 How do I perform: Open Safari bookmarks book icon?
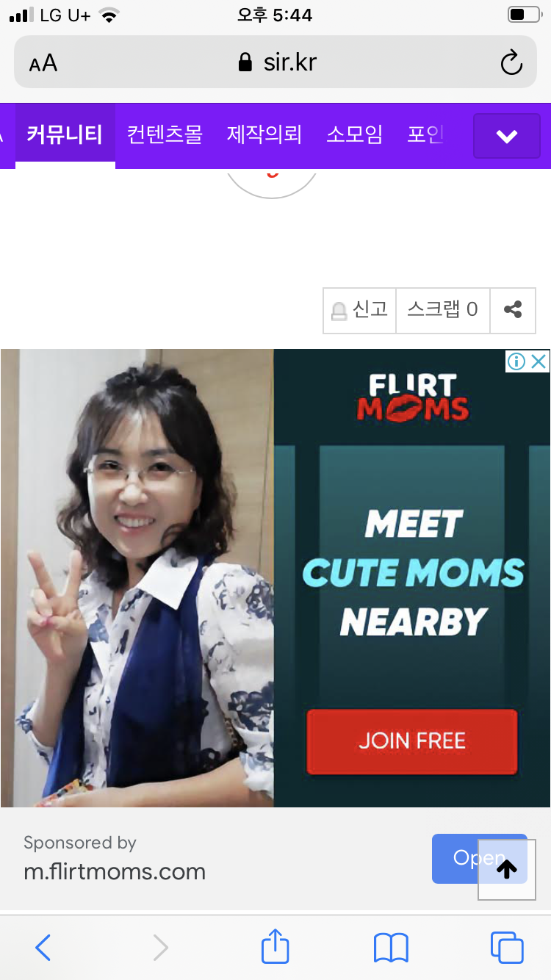(x=391, y=948)
